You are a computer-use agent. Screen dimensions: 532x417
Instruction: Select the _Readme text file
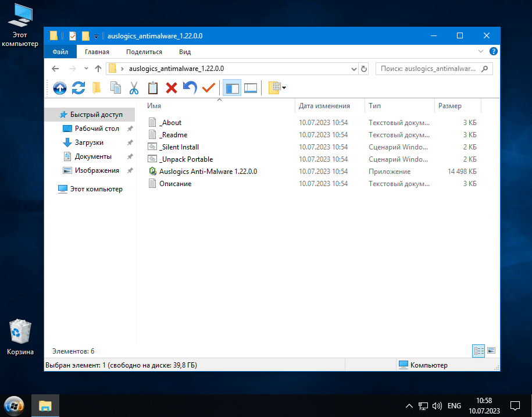[x=173, y=135]
